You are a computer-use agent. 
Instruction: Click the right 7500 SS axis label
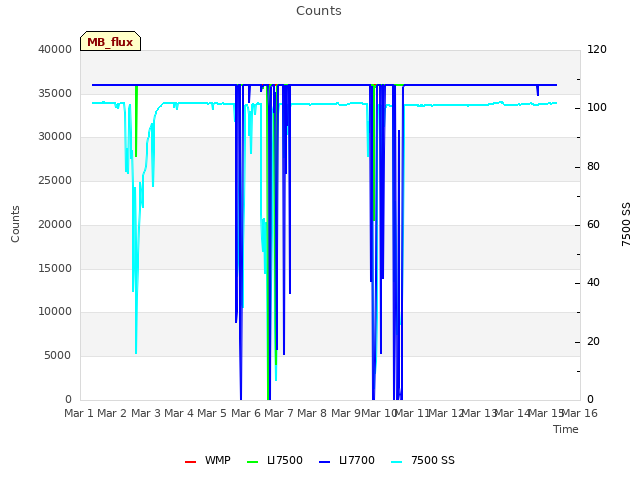pos(626,224)
